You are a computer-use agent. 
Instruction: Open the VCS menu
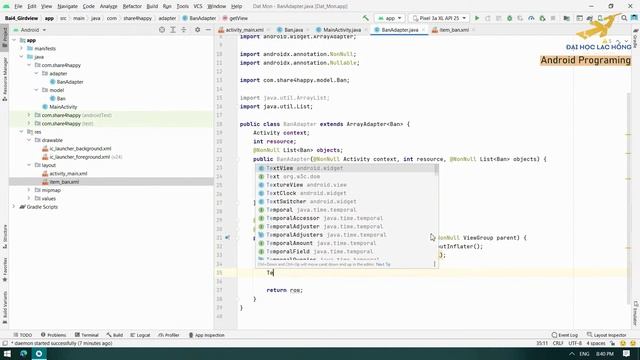198,6
